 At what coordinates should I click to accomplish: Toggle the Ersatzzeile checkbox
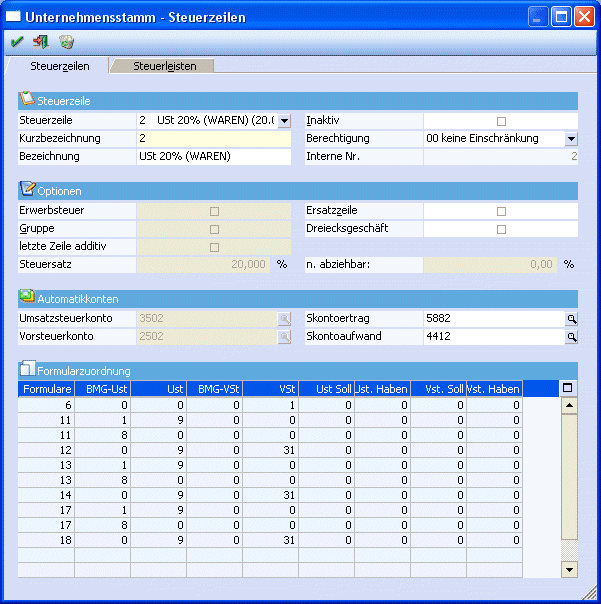pos(501,211)
